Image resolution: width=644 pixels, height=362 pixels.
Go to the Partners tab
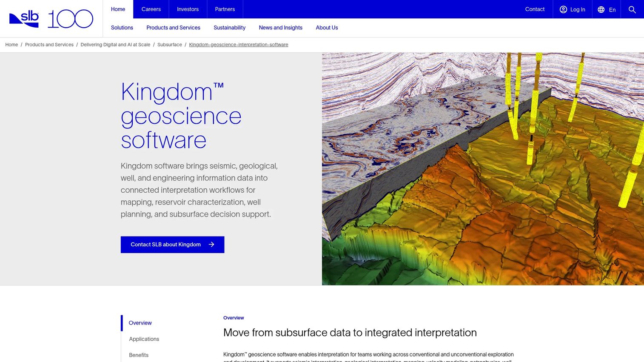pos(225,9)
